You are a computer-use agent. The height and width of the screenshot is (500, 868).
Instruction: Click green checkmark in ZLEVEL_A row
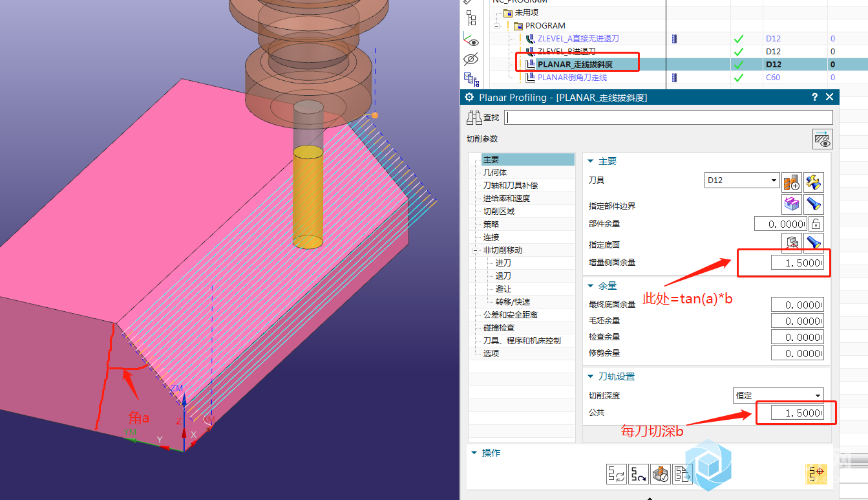[739, 39]
